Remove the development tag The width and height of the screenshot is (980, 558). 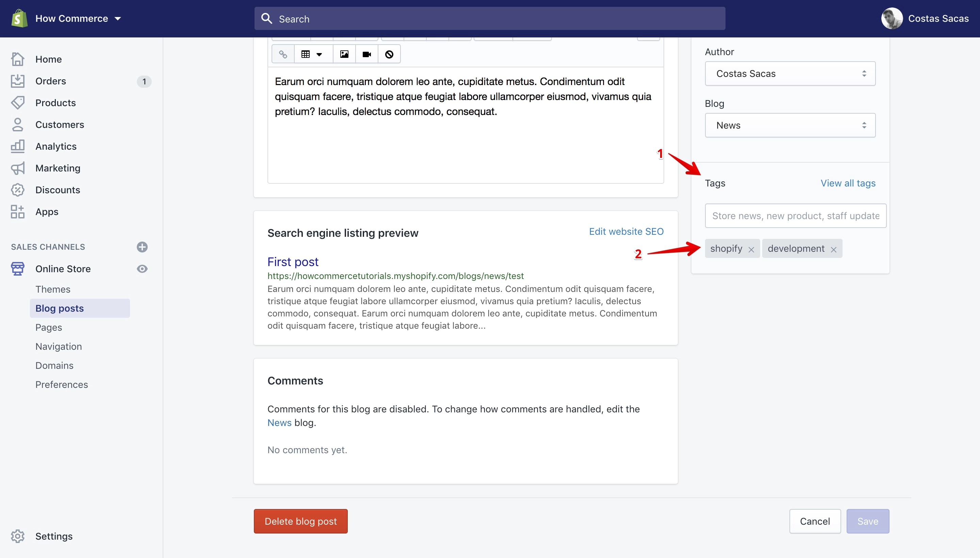click(x=834, y=249)
